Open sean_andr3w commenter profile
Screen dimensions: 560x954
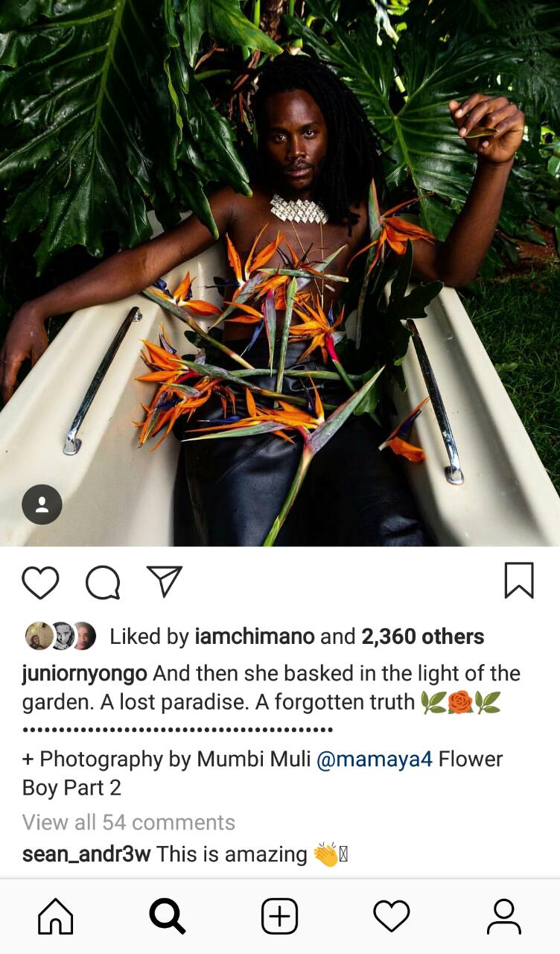86,854
